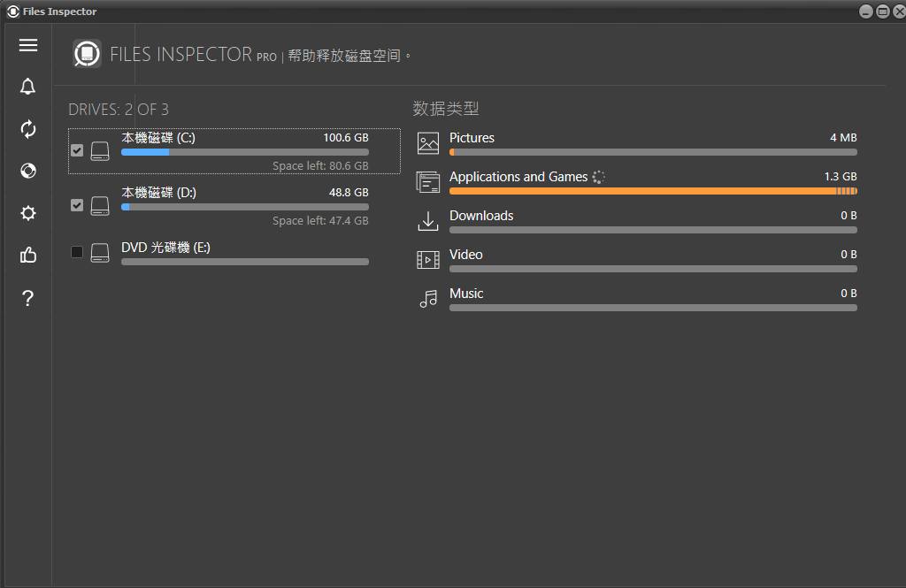
Task: Open the Applications and Games category
Action: (518, 177)
